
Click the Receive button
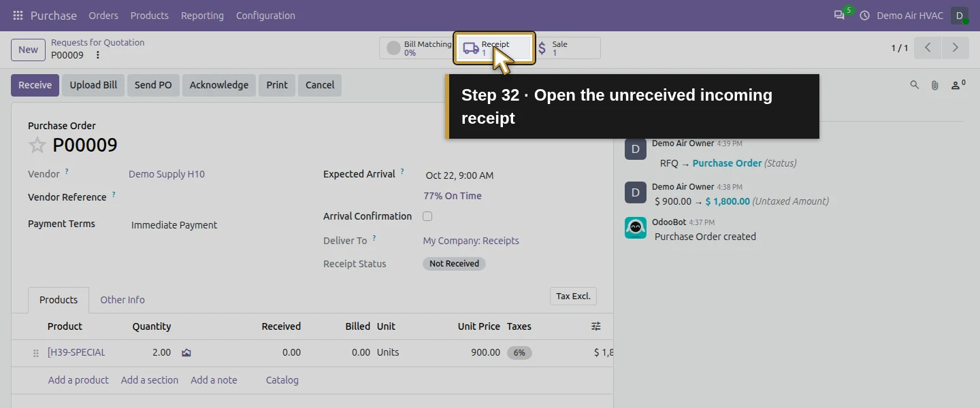35,85
